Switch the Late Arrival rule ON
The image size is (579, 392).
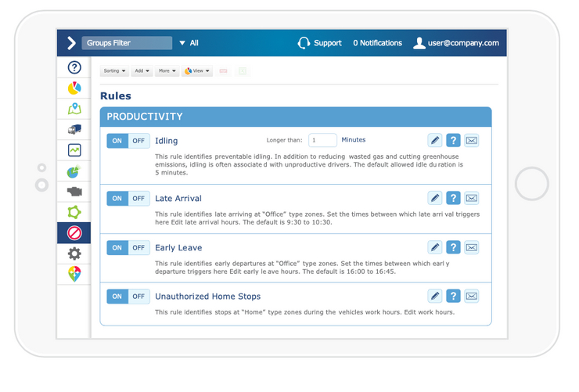(x=117, y=199)
